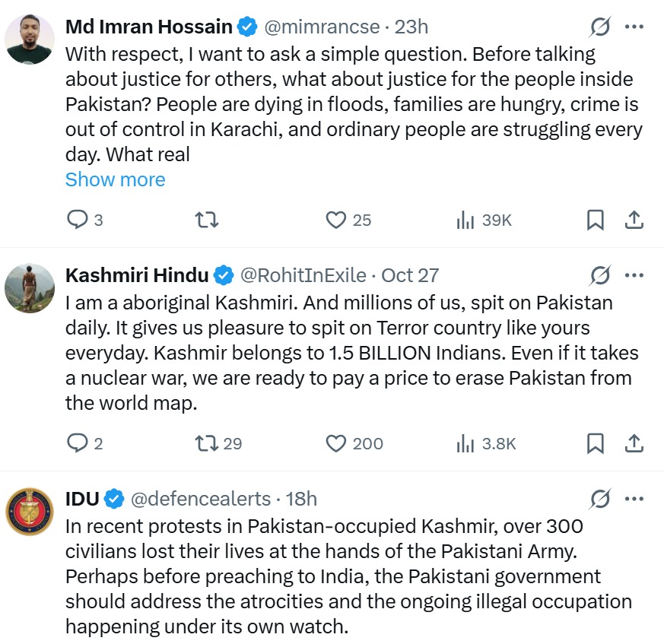Image resolution: width=664 pixels, height=644 pixels.
Task: Reply to Kashmiri Hindu's post
Action: (x=78, y=443)
